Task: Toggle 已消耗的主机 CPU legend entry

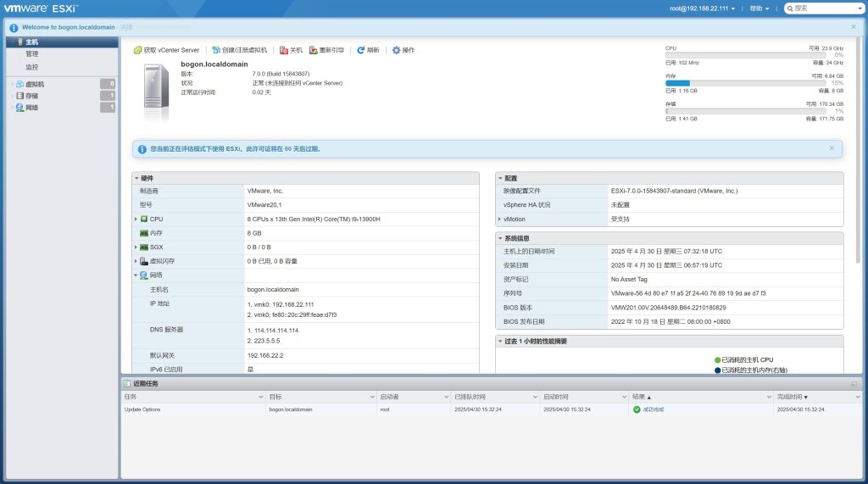Action: [743, 360]
